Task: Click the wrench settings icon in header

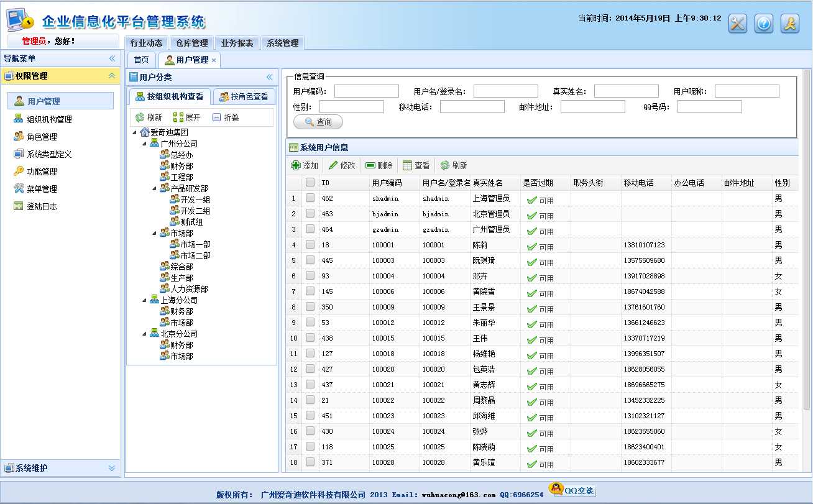Action: click(x=737, y=24)
